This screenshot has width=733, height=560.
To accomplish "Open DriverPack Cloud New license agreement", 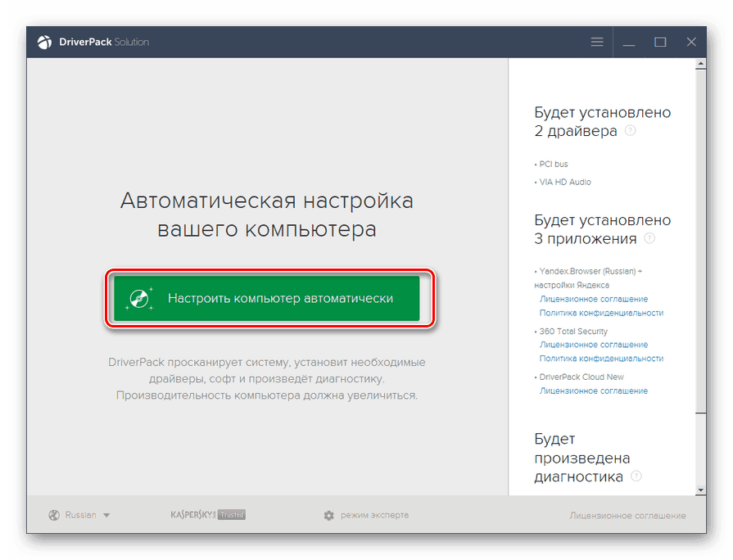I will (x=595, y=391).
